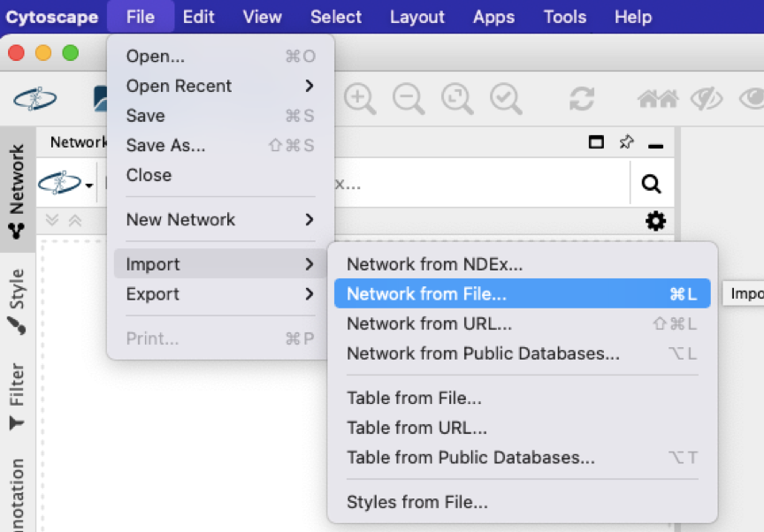Select the Import submenu entry
764x532 pixels.
click(220, 264)
